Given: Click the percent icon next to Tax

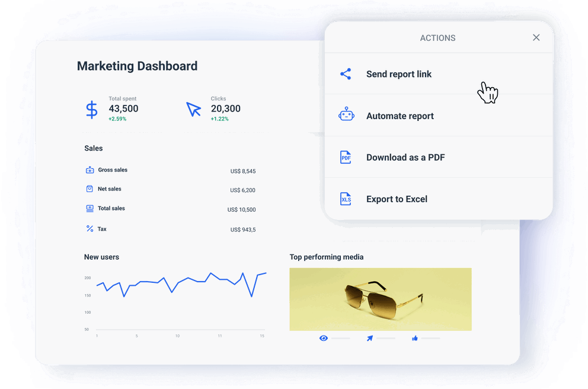Looking at the screenshot, I should 90,228.
